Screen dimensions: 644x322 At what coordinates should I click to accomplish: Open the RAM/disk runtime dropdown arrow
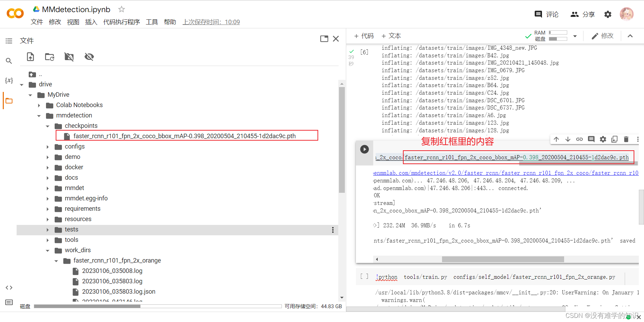575,36
